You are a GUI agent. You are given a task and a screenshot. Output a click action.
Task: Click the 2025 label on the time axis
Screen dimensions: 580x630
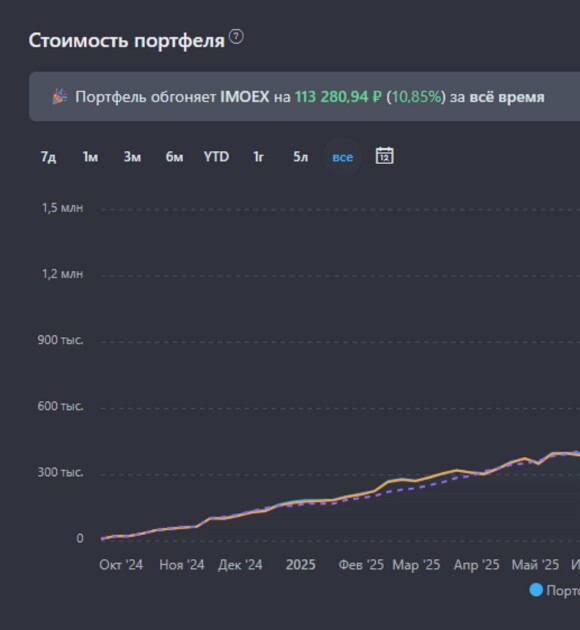pyautogui.click(x=300, y=565)
